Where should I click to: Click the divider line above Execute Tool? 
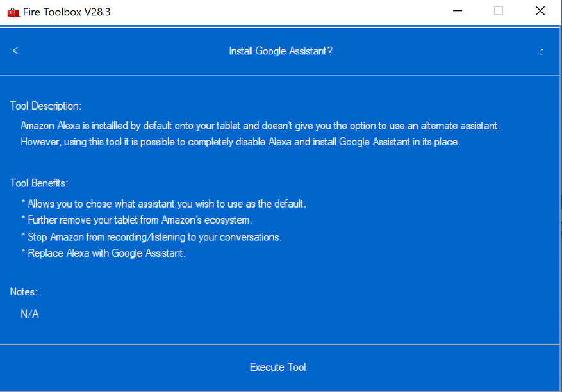281,344
